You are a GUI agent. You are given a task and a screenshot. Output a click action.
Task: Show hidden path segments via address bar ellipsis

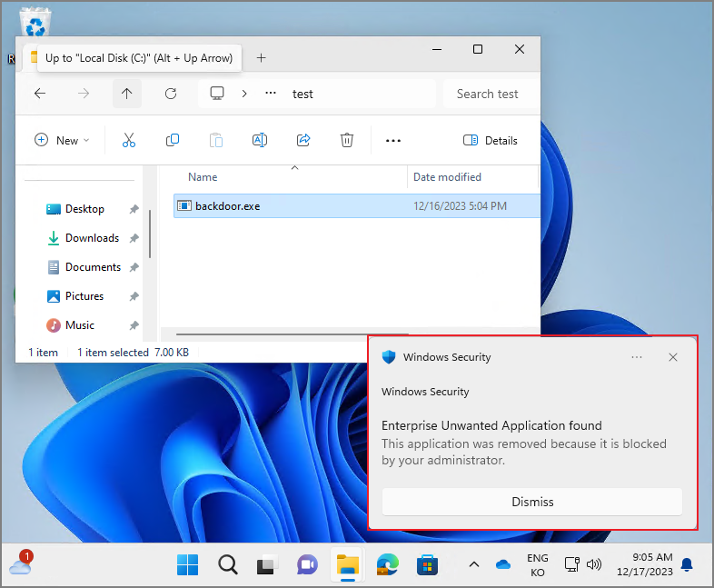[271, 93]
